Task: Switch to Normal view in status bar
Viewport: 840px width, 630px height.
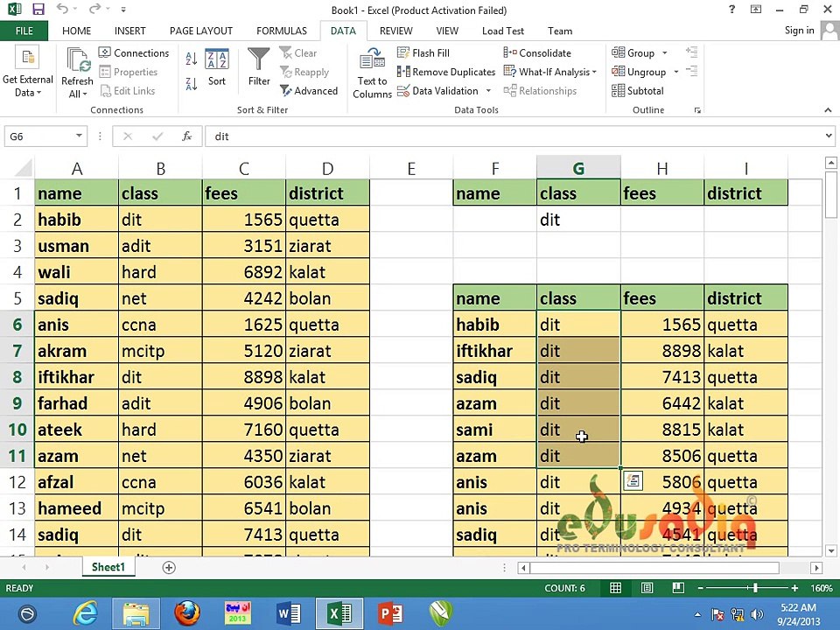Action: pos(615,588)
